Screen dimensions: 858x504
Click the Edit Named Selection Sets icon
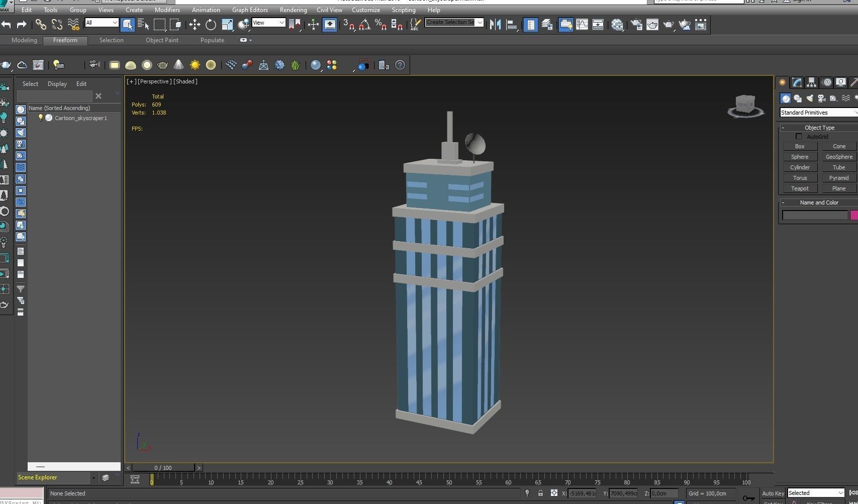click(415, 24)
